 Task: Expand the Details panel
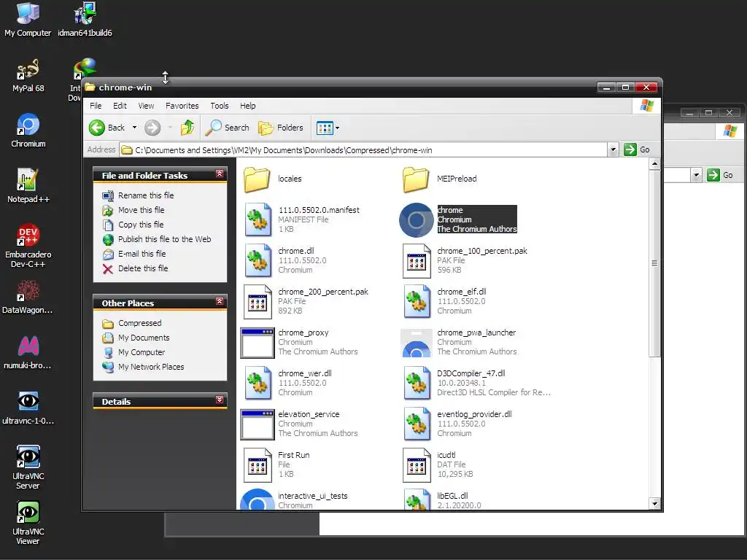(220, 400)
